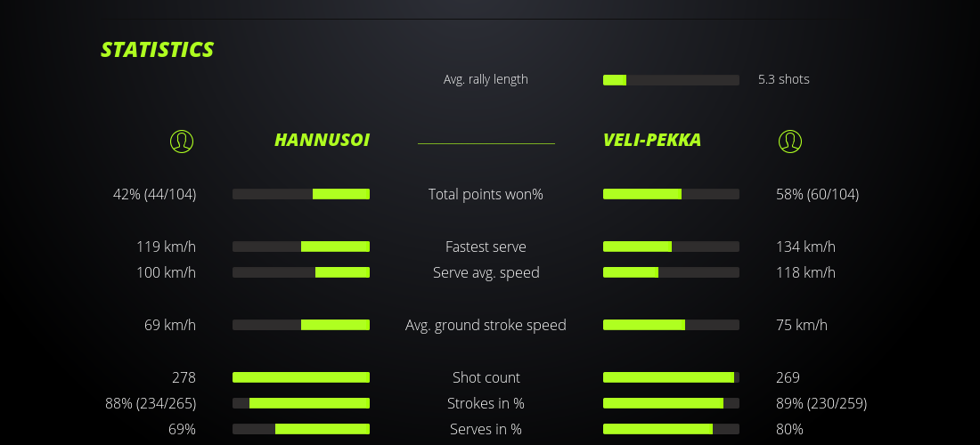Screen dimensions: 980x445
Task: Click the VELI-PEKKA player name
Action: (x=652, y=141)
